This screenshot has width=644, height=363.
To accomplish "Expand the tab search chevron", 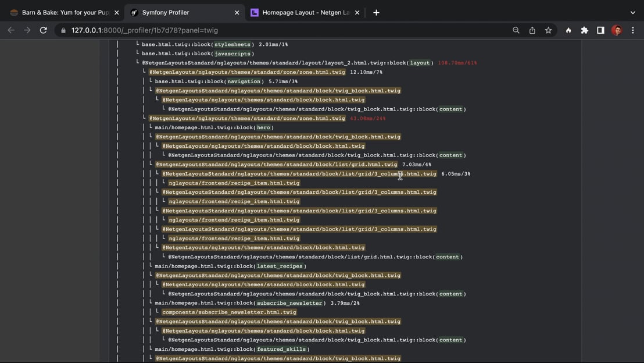I will [633, 12].
